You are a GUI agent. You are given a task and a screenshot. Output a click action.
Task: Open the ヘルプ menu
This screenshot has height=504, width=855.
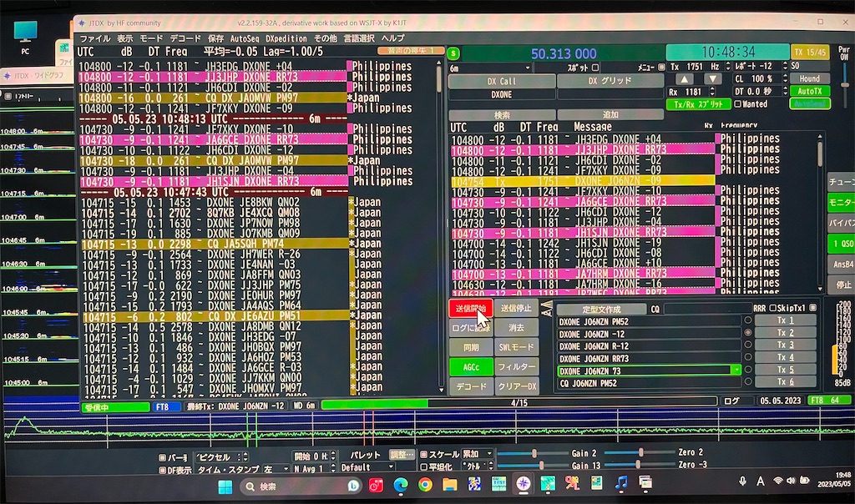click(392, 38)
